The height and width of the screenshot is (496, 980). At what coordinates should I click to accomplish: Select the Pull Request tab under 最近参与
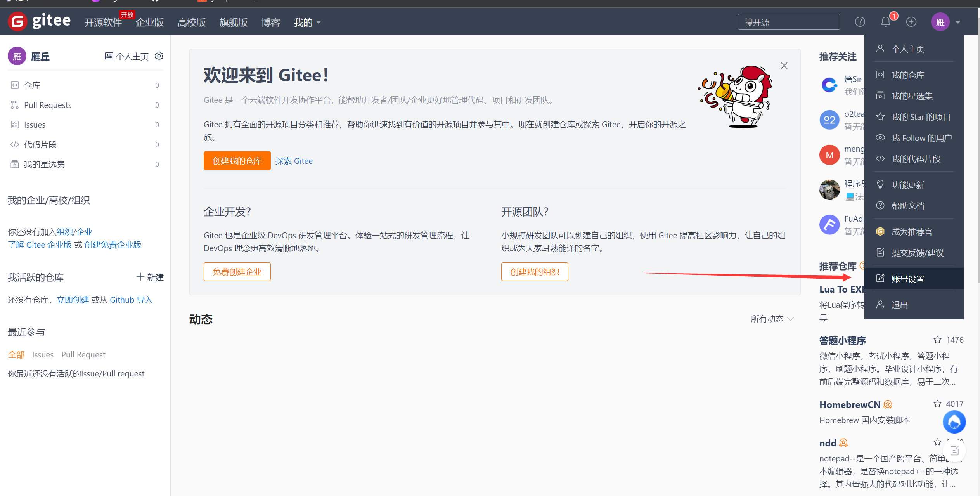tap(83, 354)
